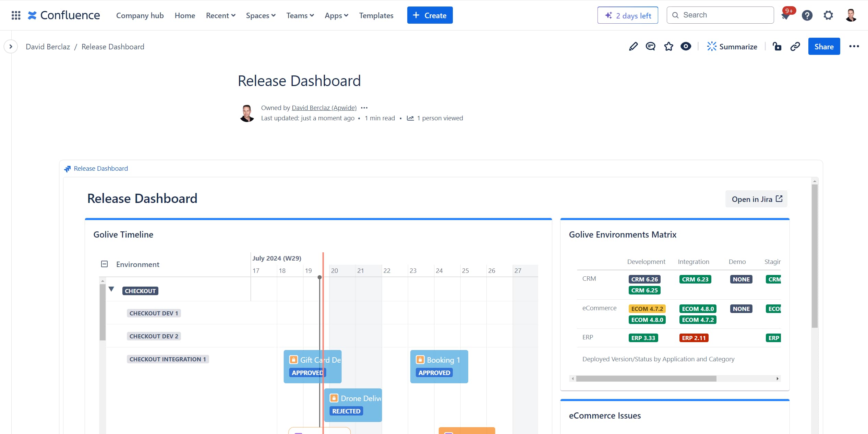Toggle page restrictions with the lock icon
The height and width of the screenshot is (434, 868).
777,46
